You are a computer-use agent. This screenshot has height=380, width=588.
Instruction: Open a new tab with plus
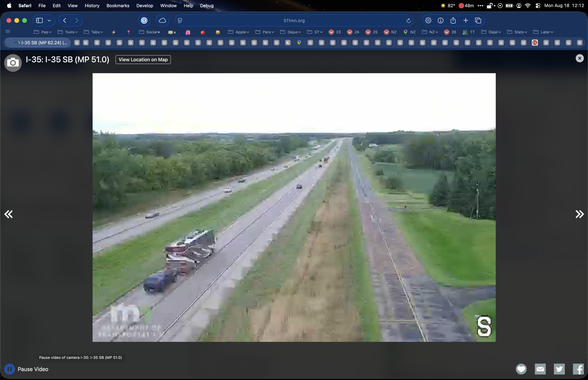click(465, 20)
